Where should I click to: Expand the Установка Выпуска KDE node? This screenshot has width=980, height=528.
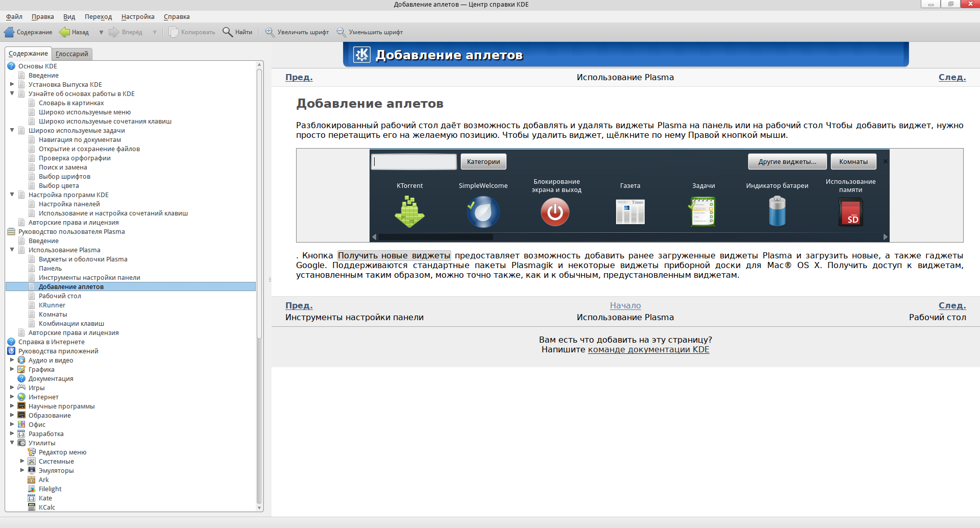[x=12, y=84]
